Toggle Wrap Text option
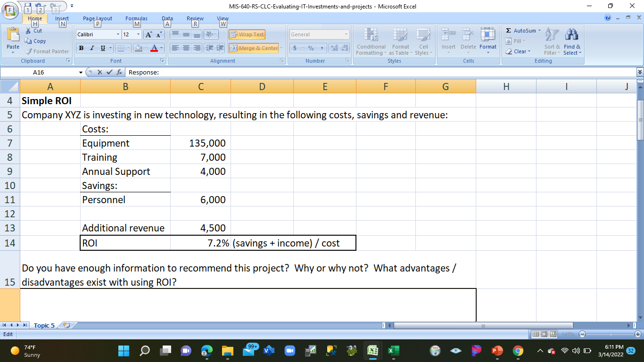The image size is (644, 362). (247, 34)
